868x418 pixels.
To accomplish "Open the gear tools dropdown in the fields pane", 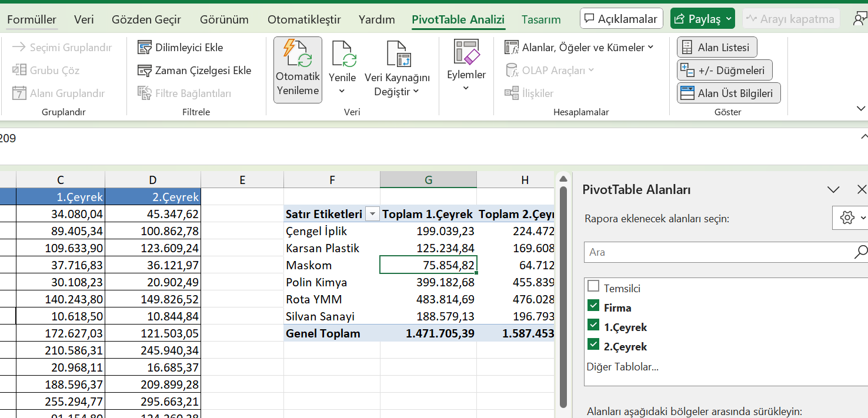I will coord(850,218).
